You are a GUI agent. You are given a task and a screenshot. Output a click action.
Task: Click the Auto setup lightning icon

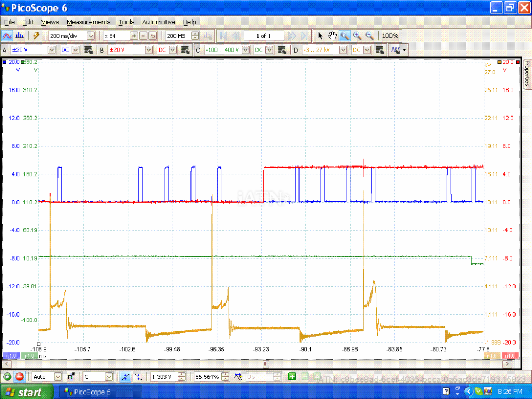point(36,36)
